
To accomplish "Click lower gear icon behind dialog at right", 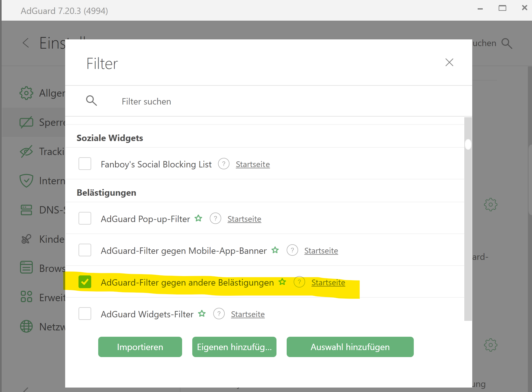I will tap(491, 345).
